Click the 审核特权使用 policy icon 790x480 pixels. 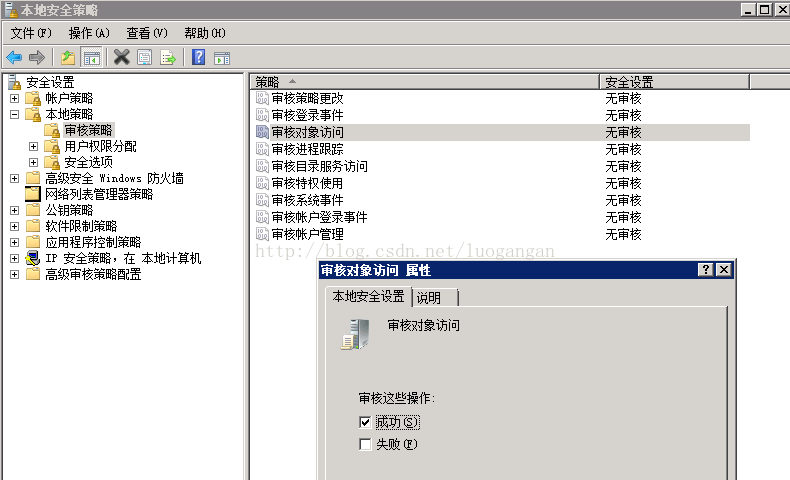[262, 183]
